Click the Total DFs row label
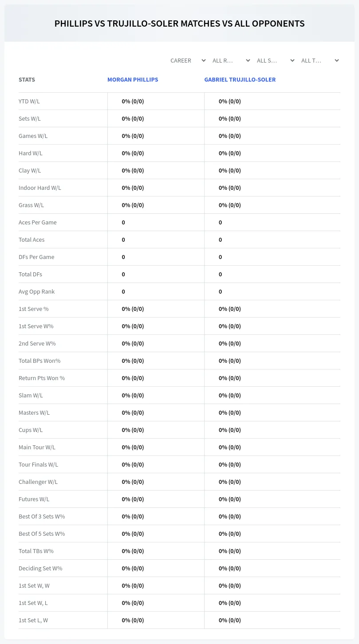This screenshot has height=644, width=359. 30,274
